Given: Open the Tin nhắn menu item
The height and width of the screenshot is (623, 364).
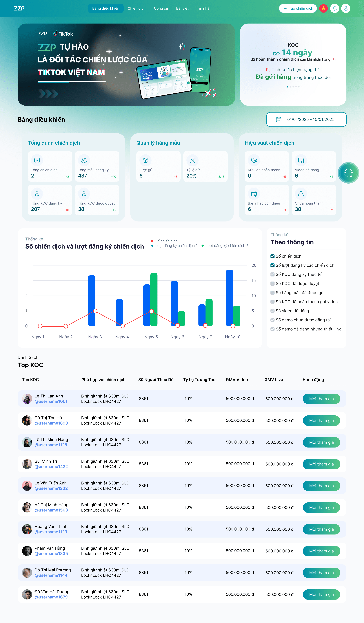Looking at the screenshot, I should 204,8.
